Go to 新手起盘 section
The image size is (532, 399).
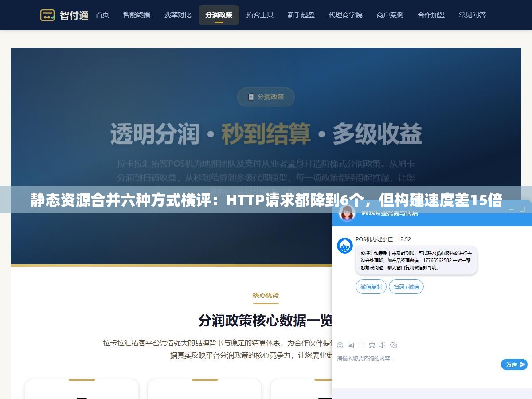click(301, 15)
